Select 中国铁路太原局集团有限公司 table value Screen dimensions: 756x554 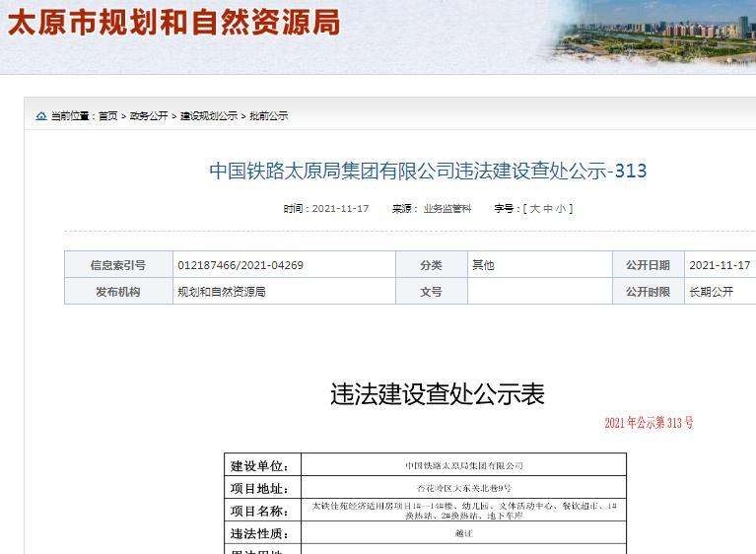pos(464,465)
